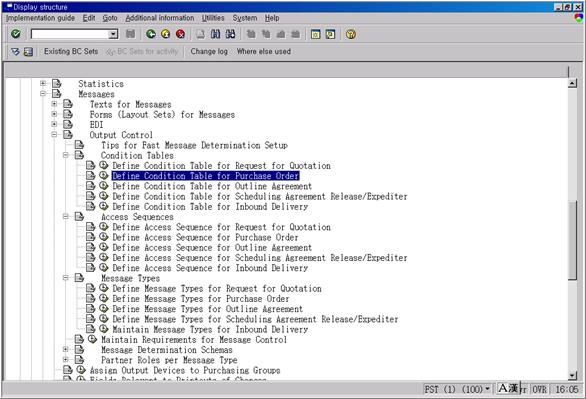
Task: Open the FST system status dropdown arrow
Action: point(487,389)
